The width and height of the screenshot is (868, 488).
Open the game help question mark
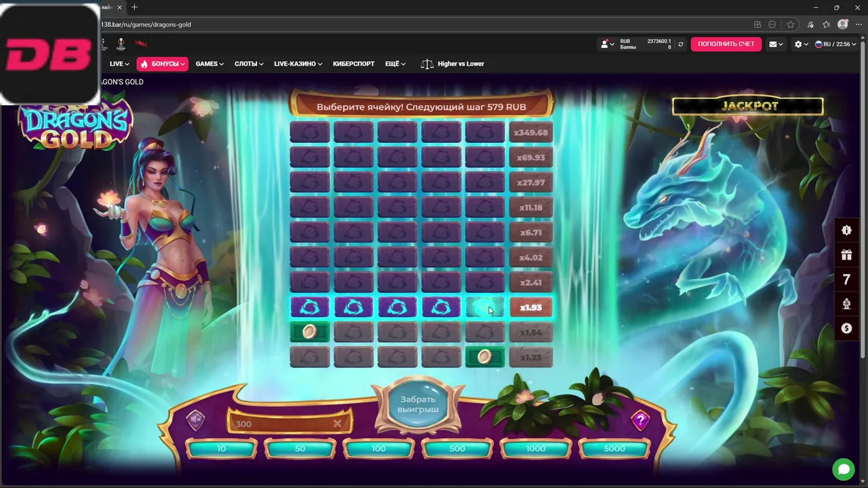(x=640, y=420)
